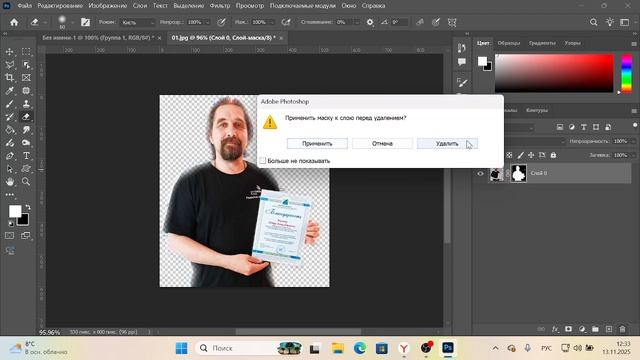Viewport: 640px width, 360px height.
Task: Open the tool preset arrow beside eraser
Action: [x=45, y=22]
